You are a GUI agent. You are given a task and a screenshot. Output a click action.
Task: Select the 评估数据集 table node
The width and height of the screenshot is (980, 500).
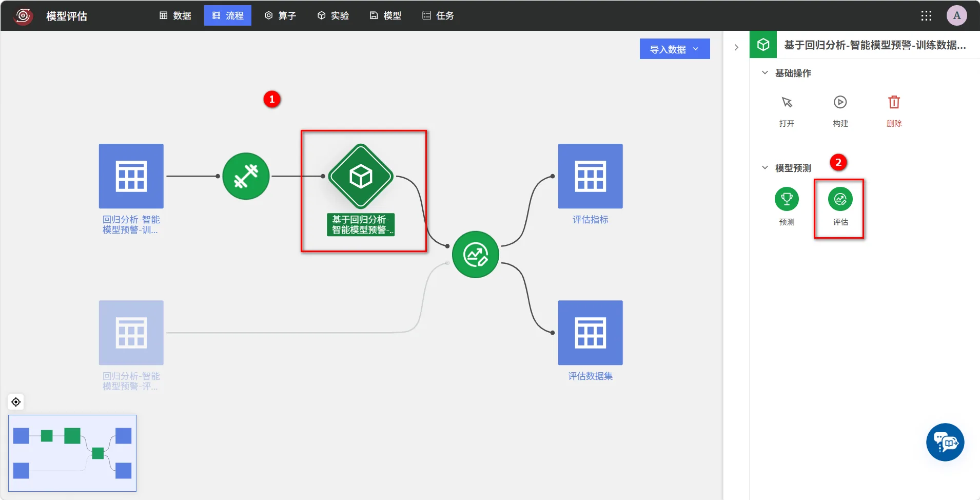point(591,333)
